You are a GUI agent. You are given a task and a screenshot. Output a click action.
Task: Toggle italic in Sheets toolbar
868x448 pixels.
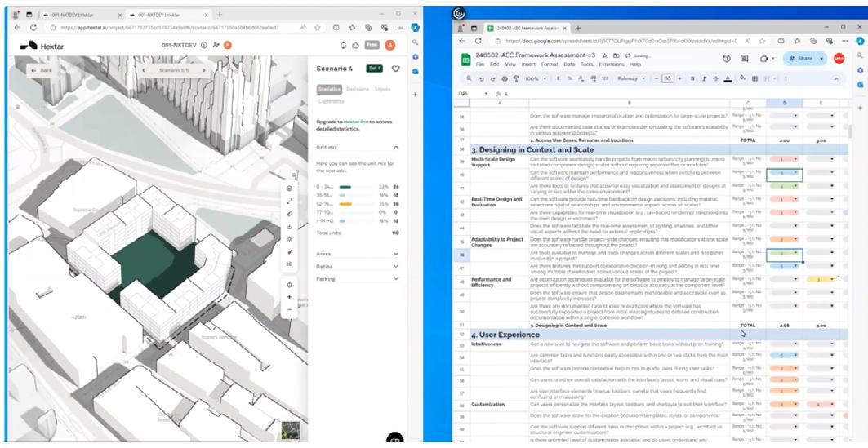click(705, 79)
